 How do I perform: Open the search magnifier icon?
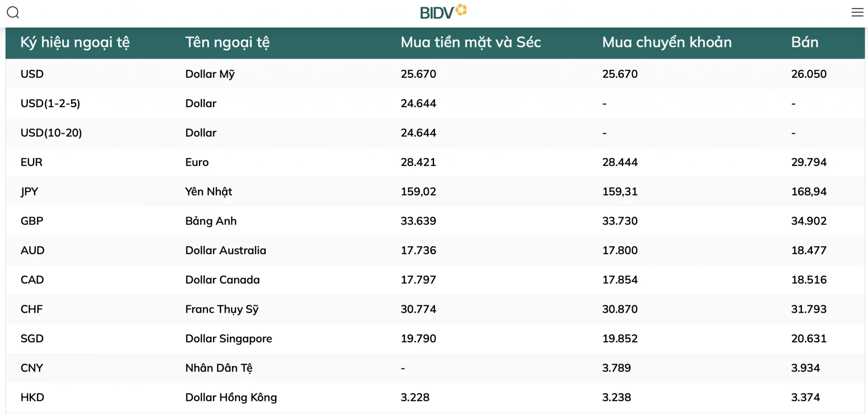13,12
